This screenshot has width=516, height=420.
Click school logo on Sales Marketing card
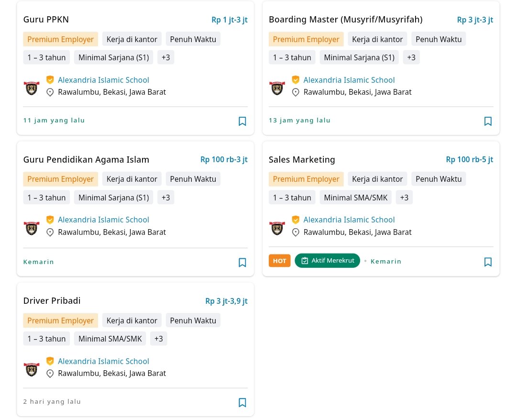click(x=277, y=228)
